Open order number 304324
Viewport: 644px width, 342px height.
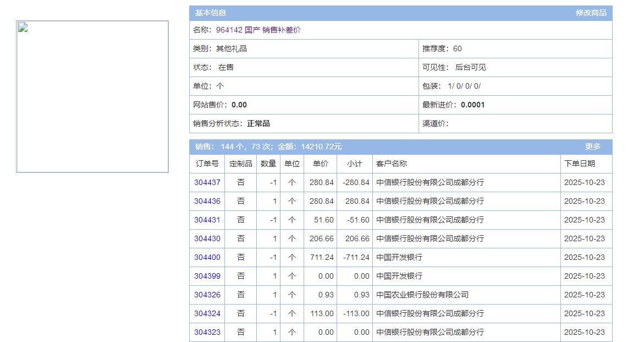(207, 313)
